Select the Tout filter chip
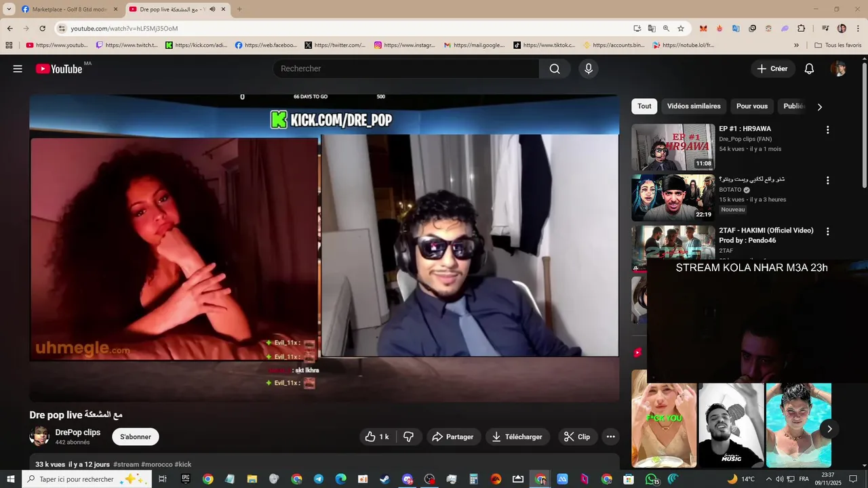The image size is (868, 488). pyautogui.click(x=644, y=106)
